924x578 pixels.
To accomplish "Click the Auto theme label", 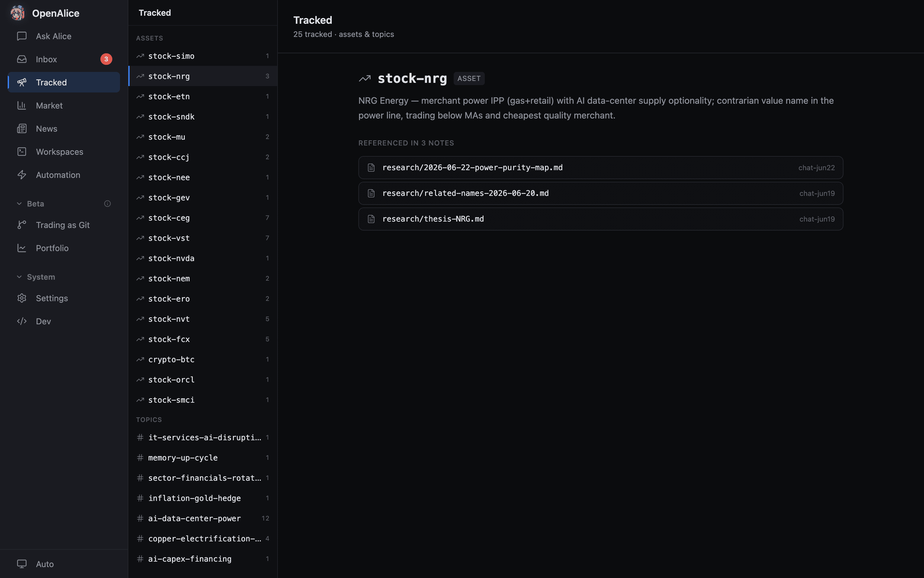I will (45, 564).
